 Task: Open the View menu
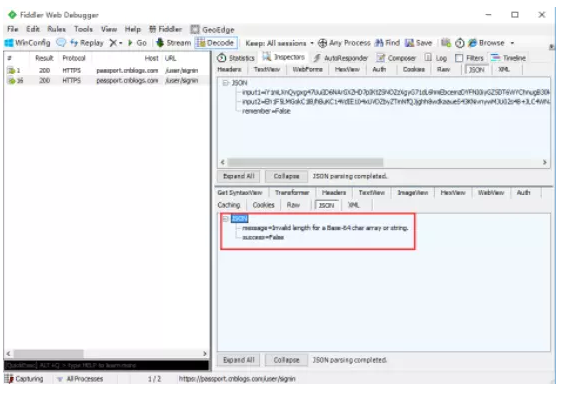(109, 29)
